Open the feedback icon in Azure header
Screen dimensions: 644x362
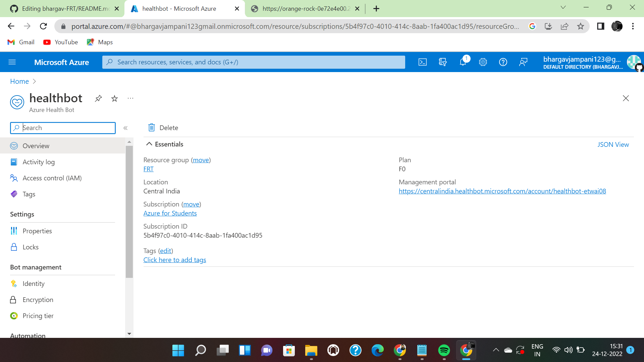pyautogui.click(x=523, y=62)
